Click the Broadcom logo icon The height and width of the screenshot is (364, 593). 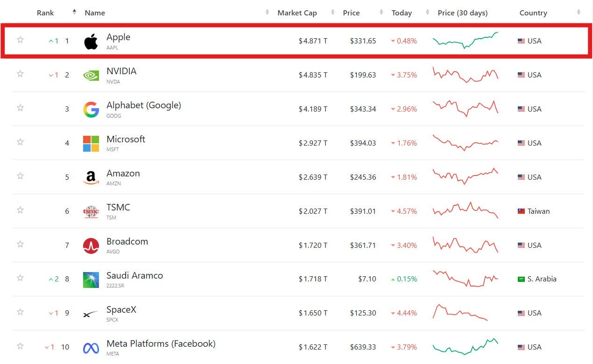coord(91,246)
